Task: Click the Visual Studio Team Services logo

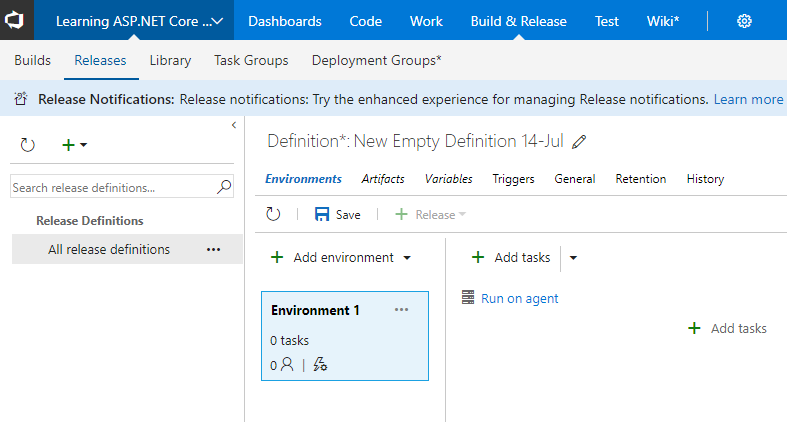Action: (x=15, y=20)
